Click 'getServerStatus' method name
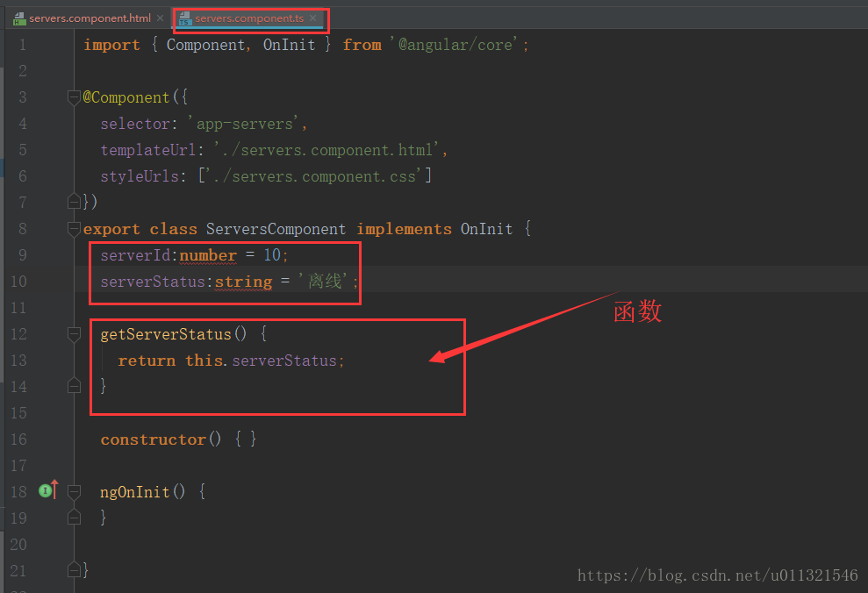 coord(166,334)
